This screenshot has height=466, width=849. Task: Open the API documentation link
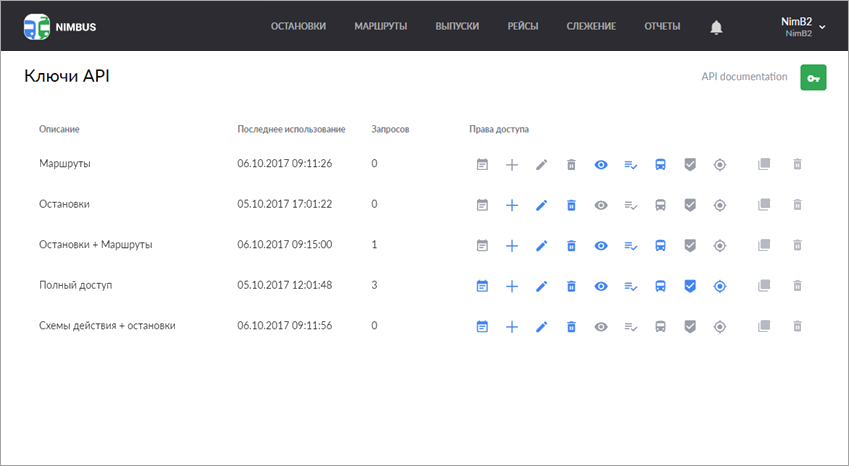(x=744, y=77)
